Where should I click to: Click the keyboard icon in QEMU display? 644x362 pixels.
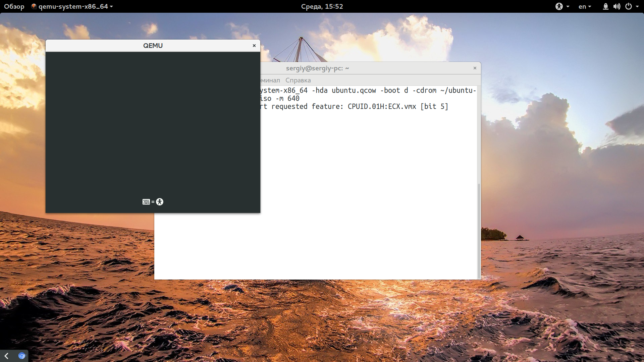(146, 202)
